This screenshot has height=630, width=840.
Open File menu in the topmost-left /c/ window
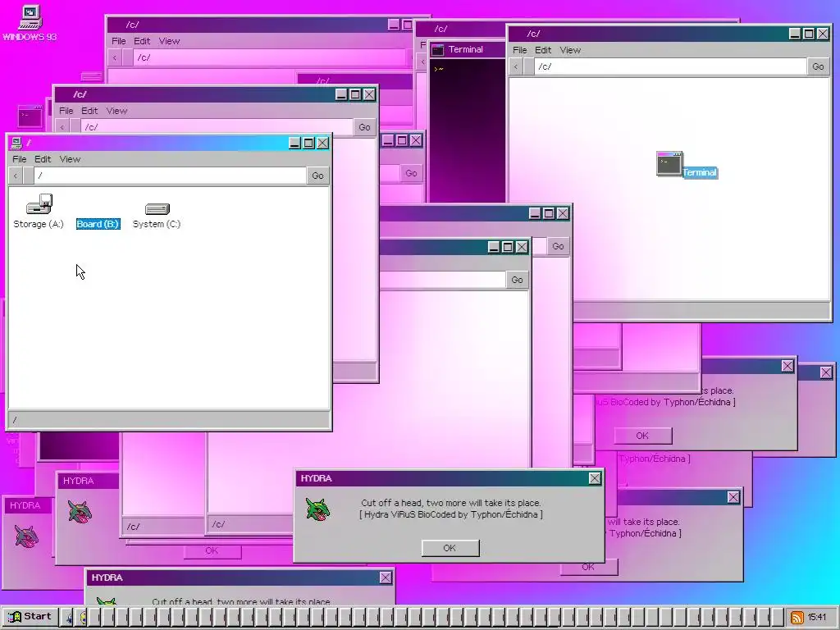click(119, 41)
